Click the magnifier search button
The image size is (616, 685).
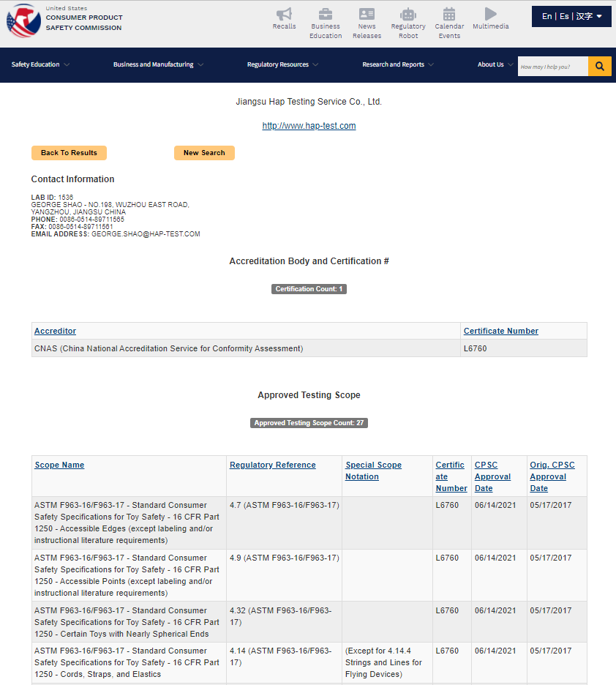(x=599, y=67)
